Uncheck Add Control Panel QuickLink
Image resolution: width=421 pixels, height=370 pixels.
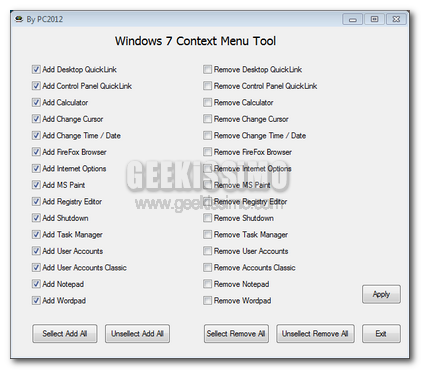click(36, 86)
